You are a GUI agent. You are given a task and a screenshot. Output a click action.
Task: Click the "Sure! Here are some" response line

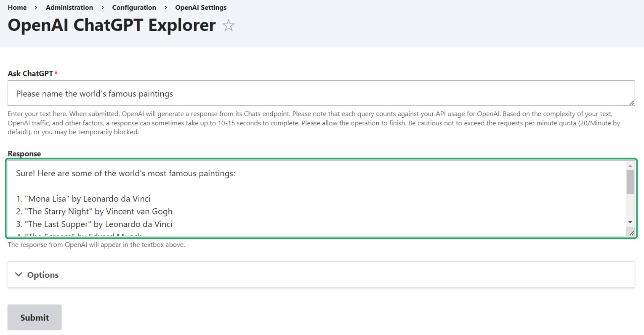pos(126,173)
